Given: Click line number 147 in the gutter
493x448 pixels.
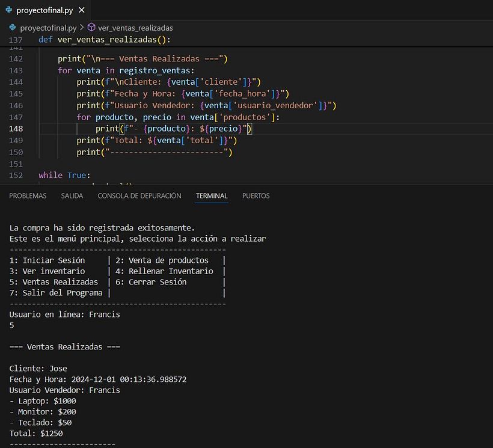Looking at the screenshot, I should click(16, 117).
